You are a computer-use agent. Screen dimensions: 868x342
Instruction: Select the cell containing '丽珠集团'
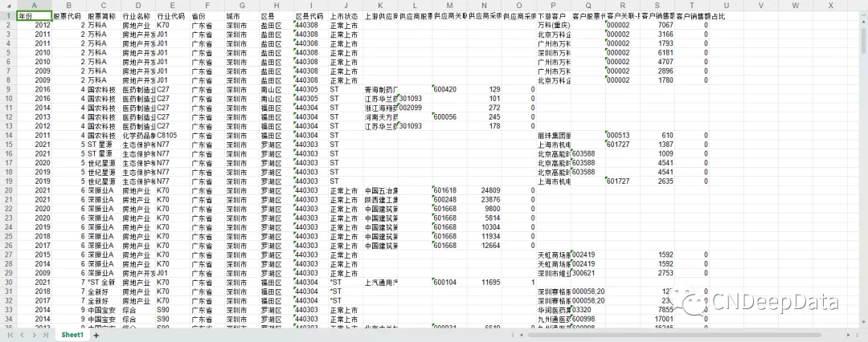(554, 136)
